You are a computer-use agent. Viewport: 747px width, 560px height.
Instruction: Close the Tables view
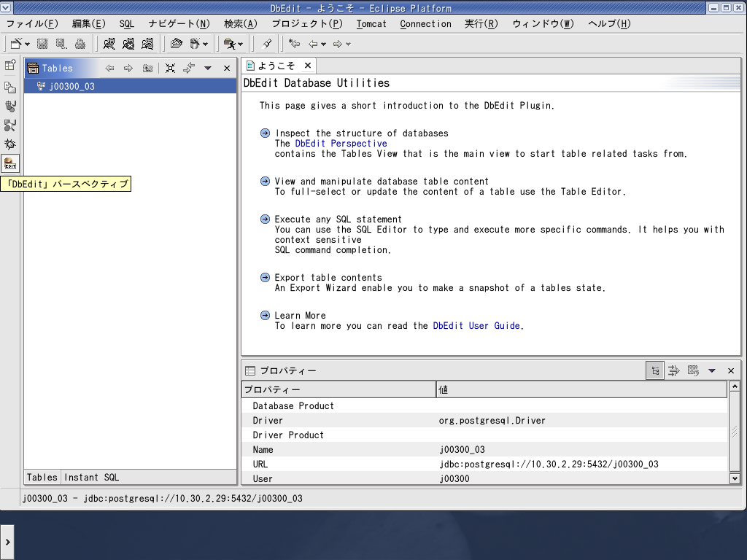pos(227,68)
